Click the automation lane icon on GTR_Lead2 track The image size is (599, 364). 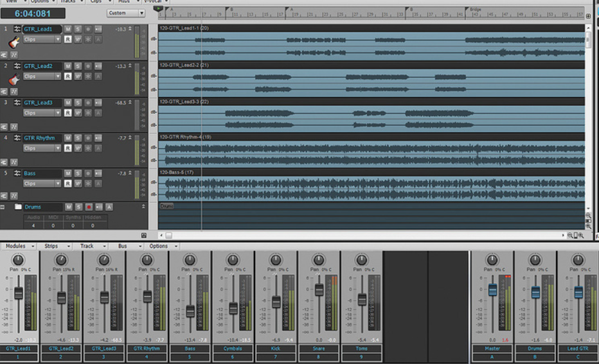13,92
